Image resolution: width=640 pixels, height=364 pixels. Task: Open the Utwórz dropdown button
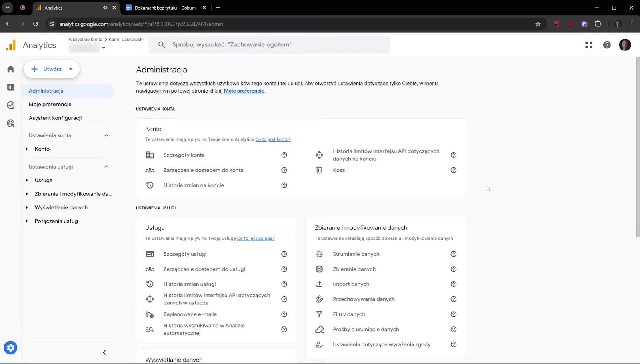[52, 69]
